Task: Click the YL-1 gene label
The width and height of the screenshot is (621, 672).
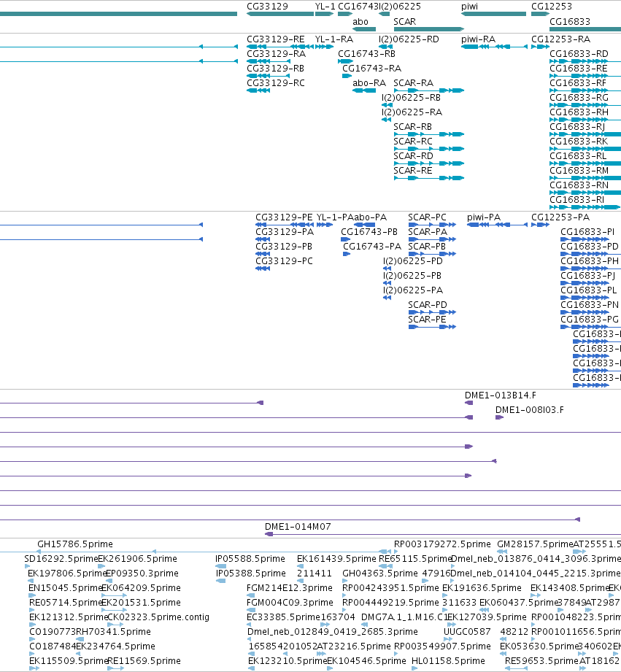Action: [x=325, y=7]
